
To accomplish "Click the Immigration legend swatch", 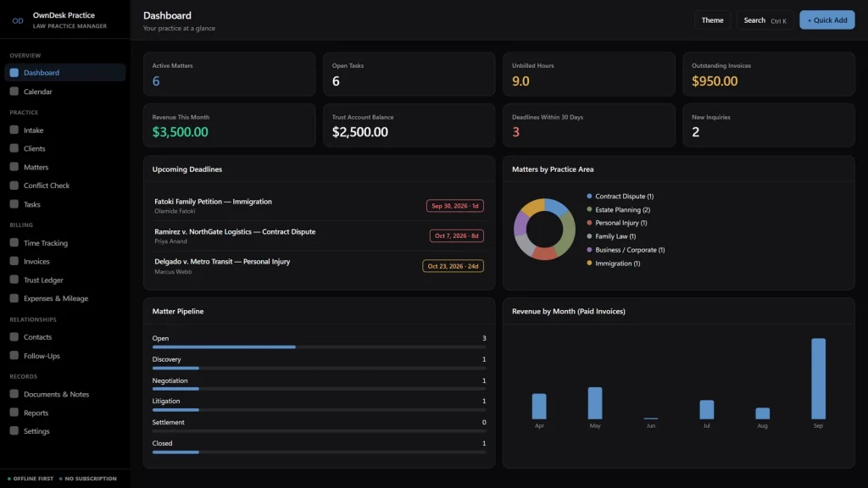I will point(589,263).
